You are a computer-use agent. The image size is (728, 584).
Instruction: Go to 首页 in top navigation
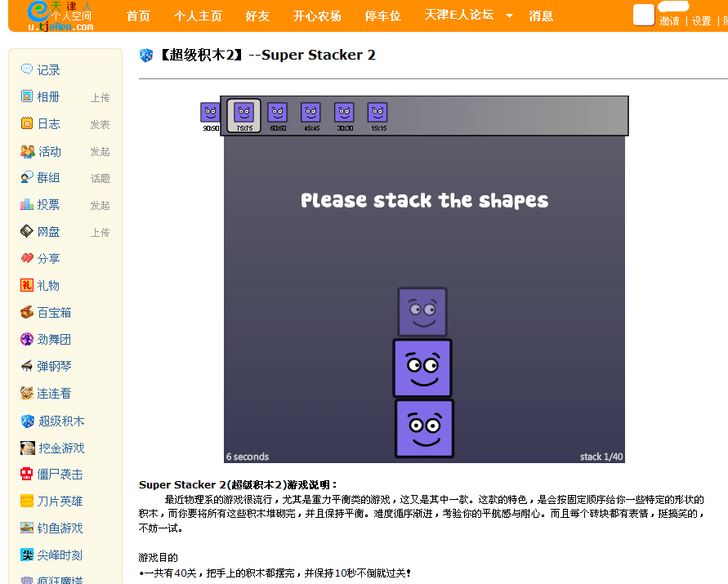(x=138, y=16)
